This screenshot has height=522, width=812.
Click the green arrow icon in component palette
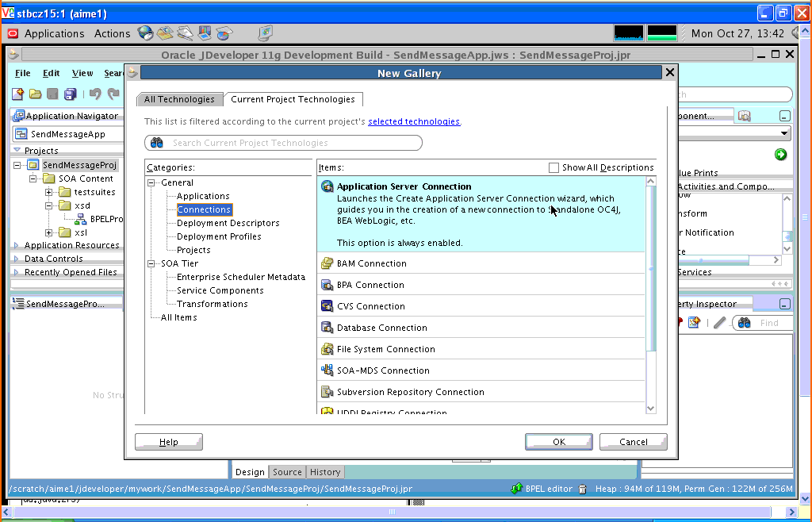click(780, 155)
